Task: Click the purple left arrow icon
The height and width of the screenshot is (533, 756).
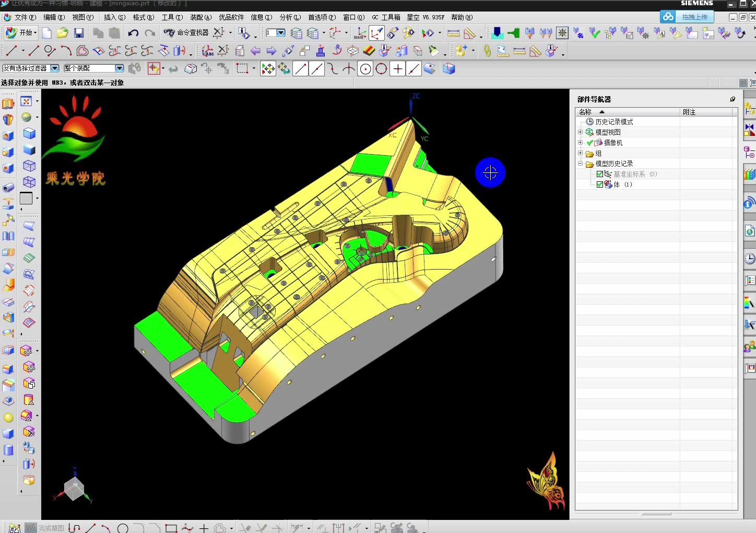Action: click(x=255, y=51)
